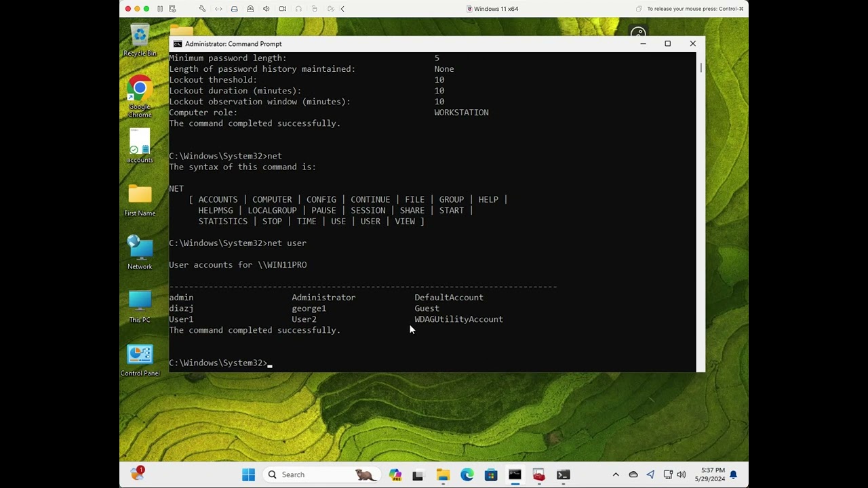The width and height of the screenshot is (868, 488).
Task: Open the Recycle Bin desktop icon
Action: 140,41
